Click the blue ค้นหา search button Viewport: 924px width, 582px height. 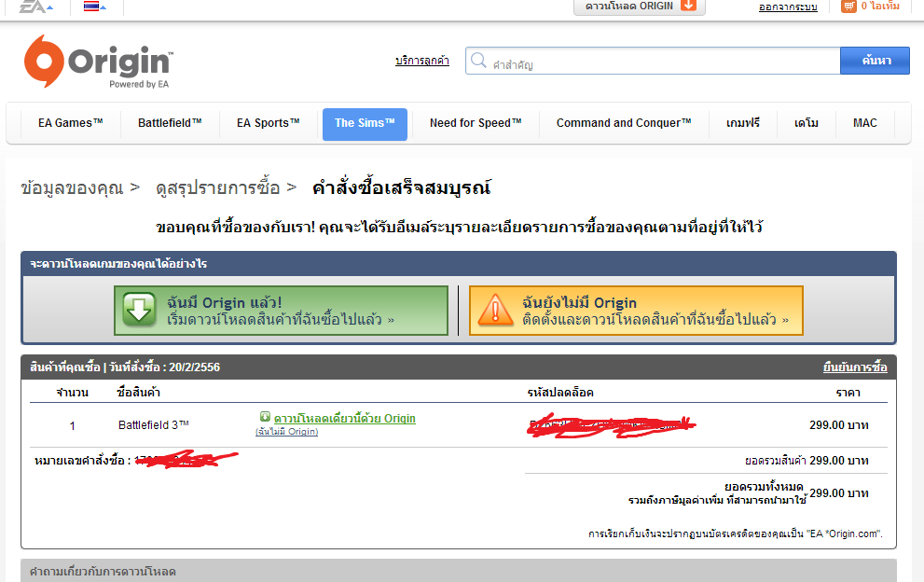pos(876,61)
